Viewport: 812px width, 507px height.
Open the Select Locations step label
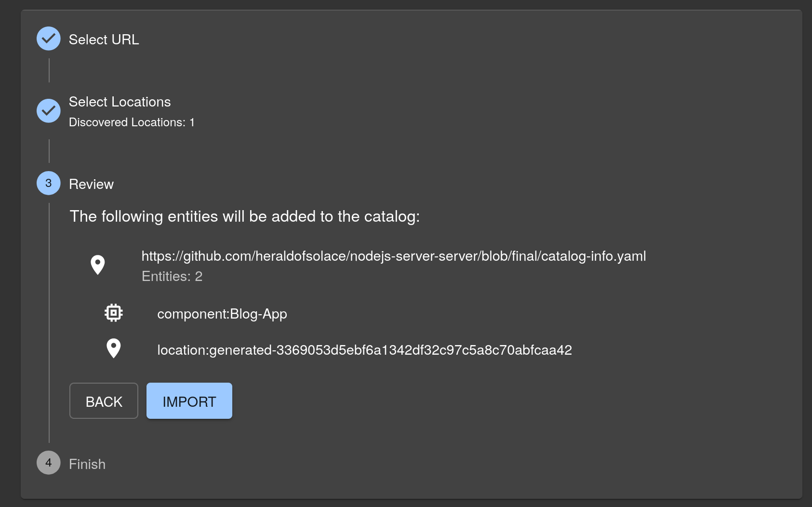click(120, 102)
